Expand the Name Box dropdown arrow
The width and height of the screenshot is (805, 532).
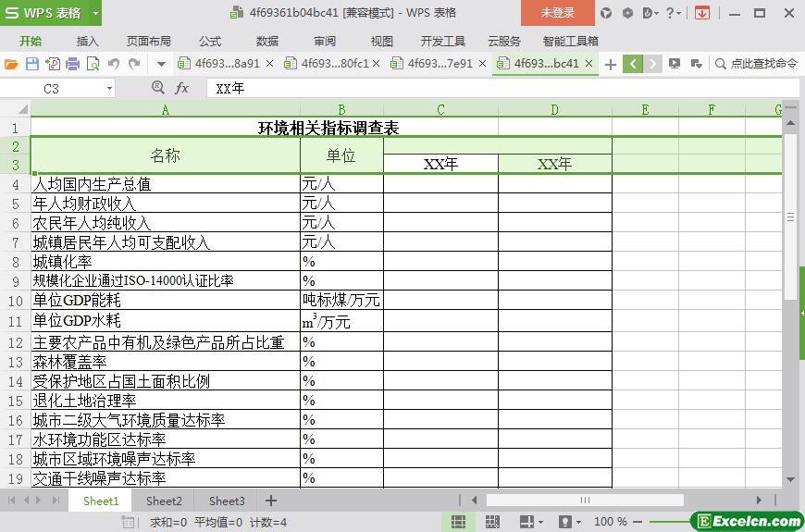[109, 89]
